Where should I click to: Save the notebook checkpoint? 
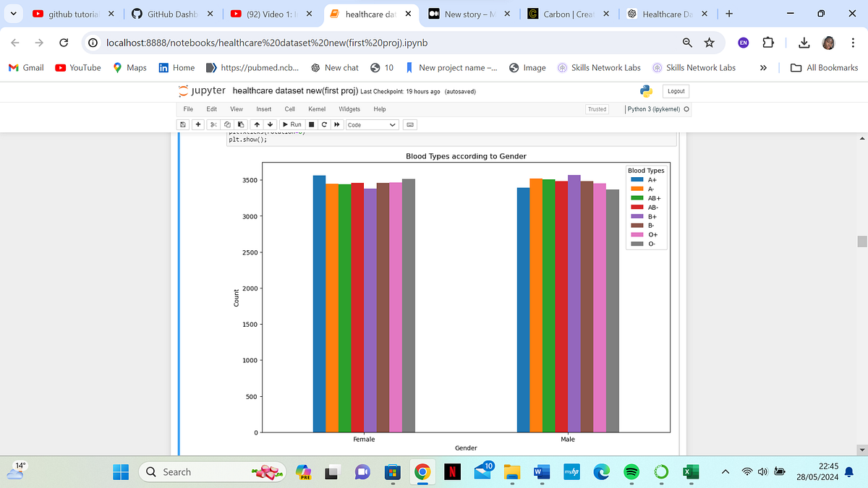pyautogui.click(x=182, y=124)
